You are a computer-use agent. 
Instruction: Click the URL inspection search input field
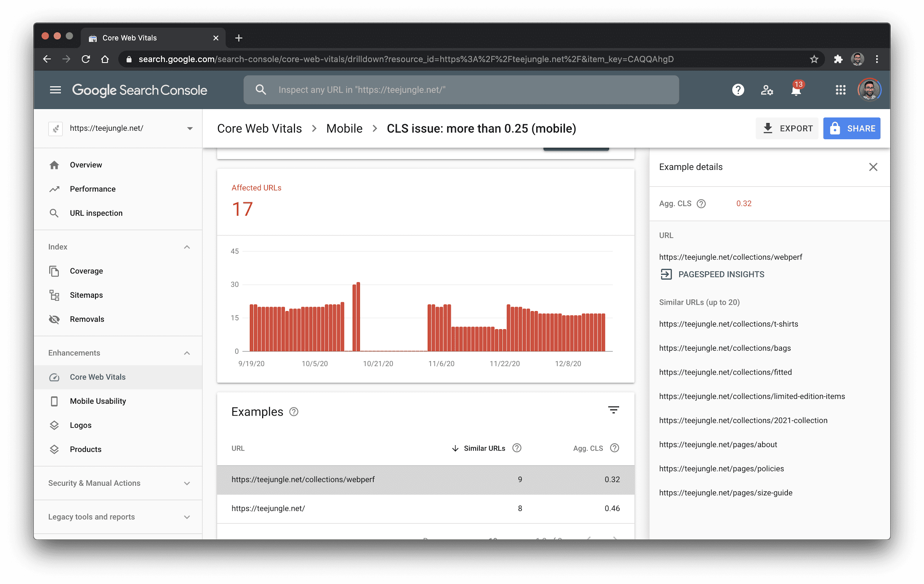[x=462, y=89]
